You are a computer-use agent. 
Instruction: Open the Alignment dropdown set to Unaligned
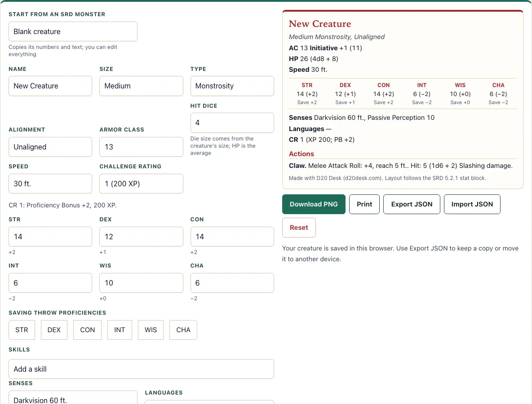pos(50,147)
